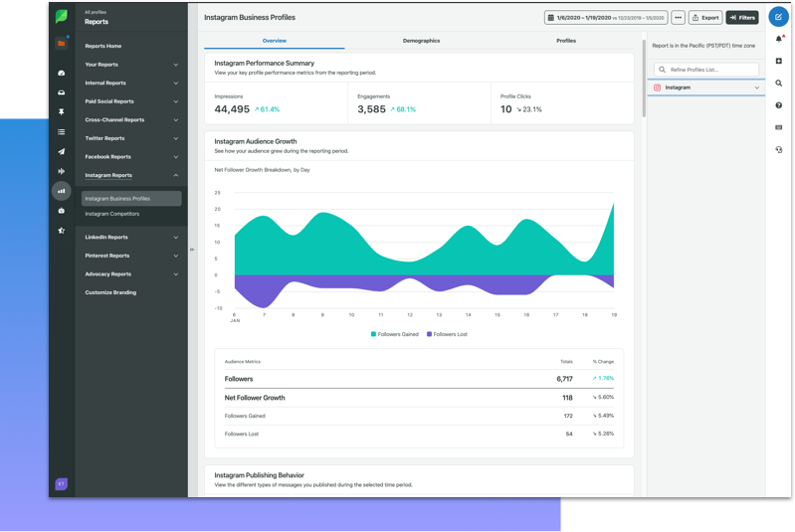The height and width of the screenshot is (532, 795).
Task: Open the notifications bell
Action: (x=778, y=40)
